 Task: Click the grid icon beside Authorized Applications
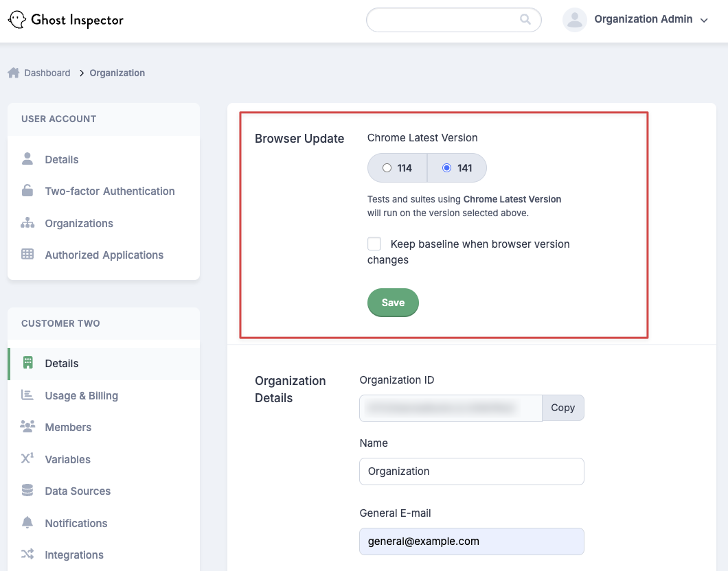(27, 255)
